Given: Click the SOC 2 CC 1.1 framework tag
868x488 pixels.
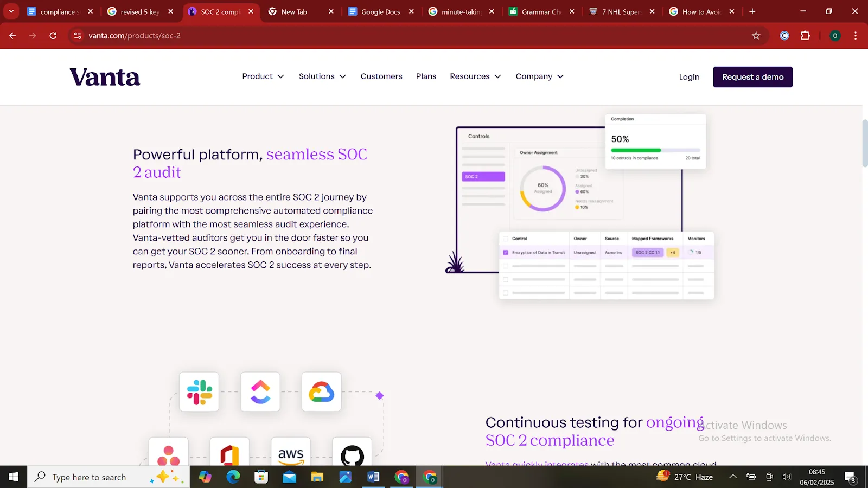Looking at the screenshot, I should coord(648,253).
